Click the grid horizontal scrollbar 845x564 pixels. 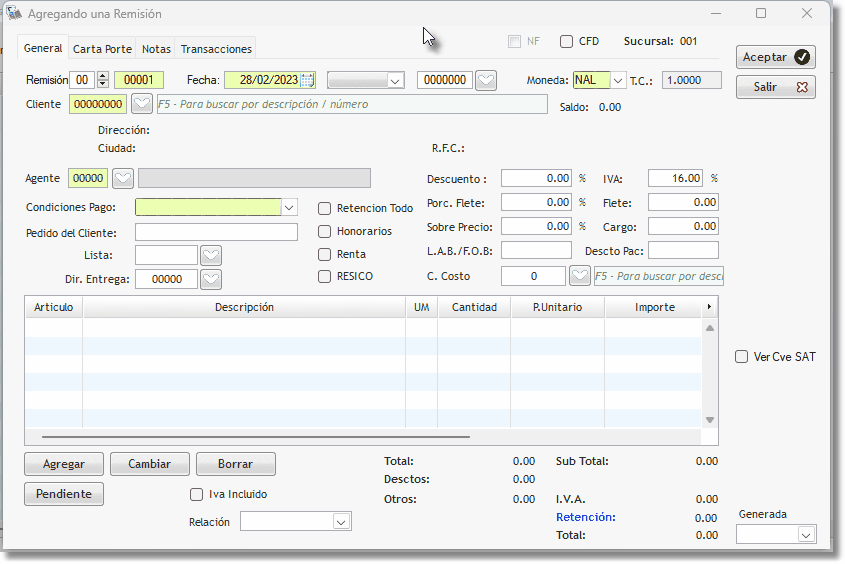point(255,437)
